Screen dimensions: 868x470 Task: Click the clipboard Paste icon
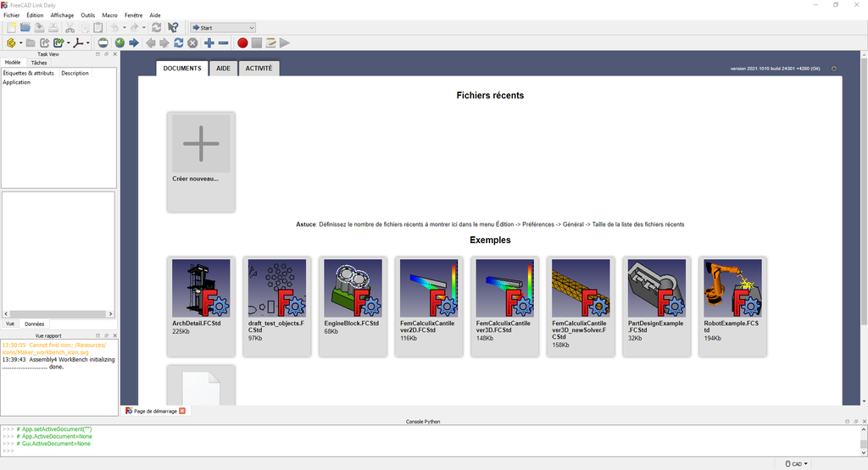coord(98,27)
